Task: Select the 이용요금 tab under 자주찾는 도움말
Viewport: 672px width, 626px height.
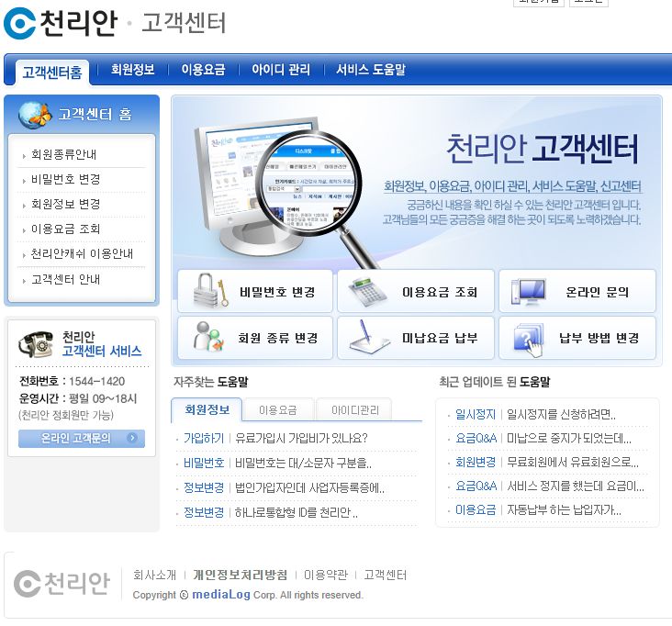Action: pyautogui.click(x=278, y=410)
